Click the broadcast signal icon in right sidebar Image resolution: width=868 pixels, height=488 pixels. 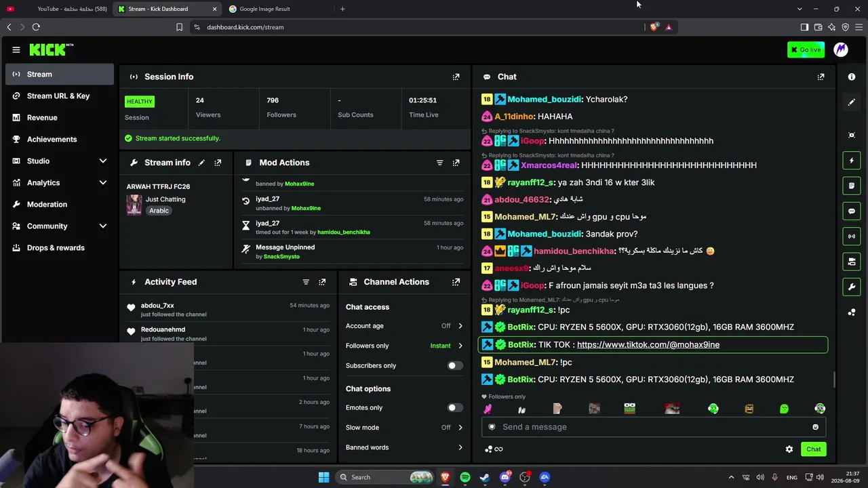[x=852, y=236]
